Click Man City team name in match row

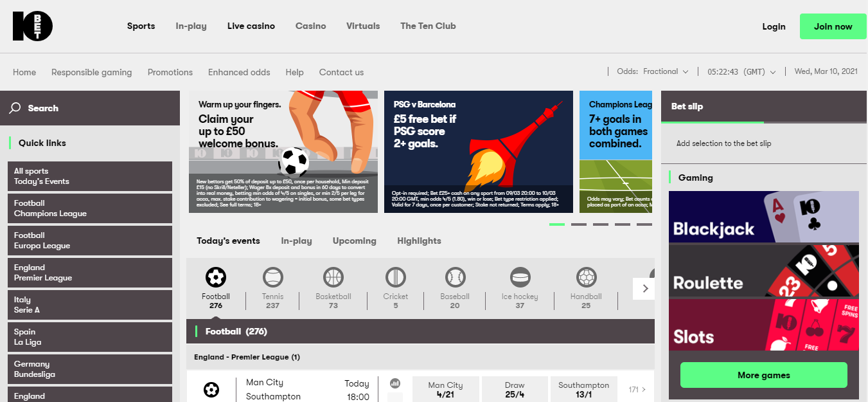tap(265, 383)
